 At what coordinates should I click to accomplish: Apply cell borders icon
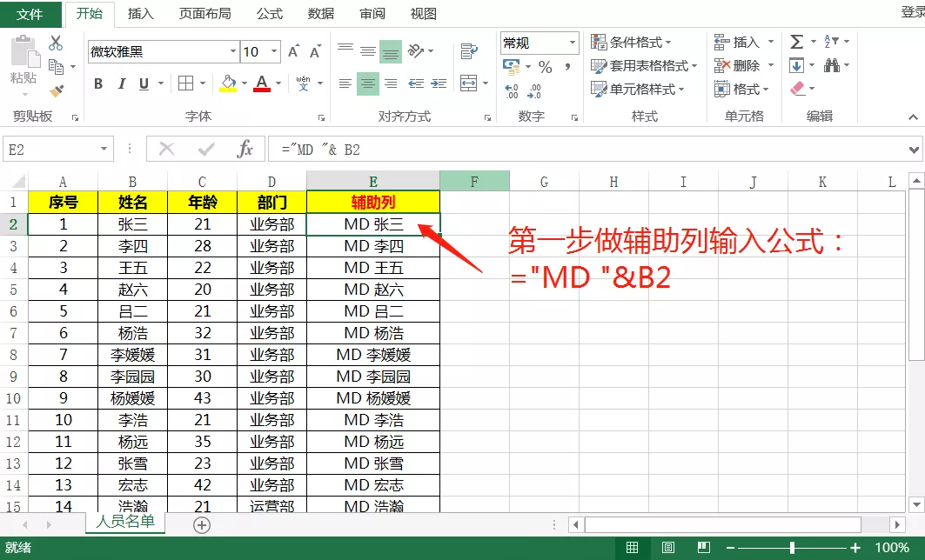click(186, 83)
